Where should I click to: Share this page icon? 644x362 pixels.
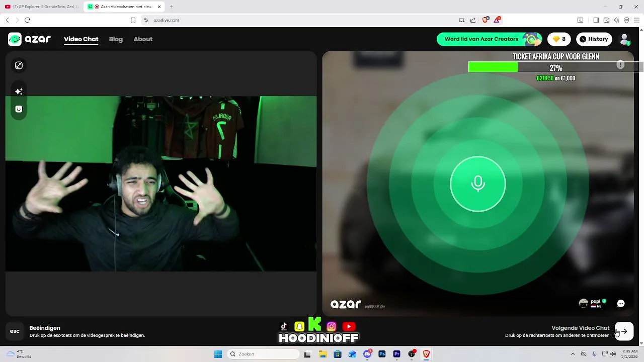click(473, 20)
